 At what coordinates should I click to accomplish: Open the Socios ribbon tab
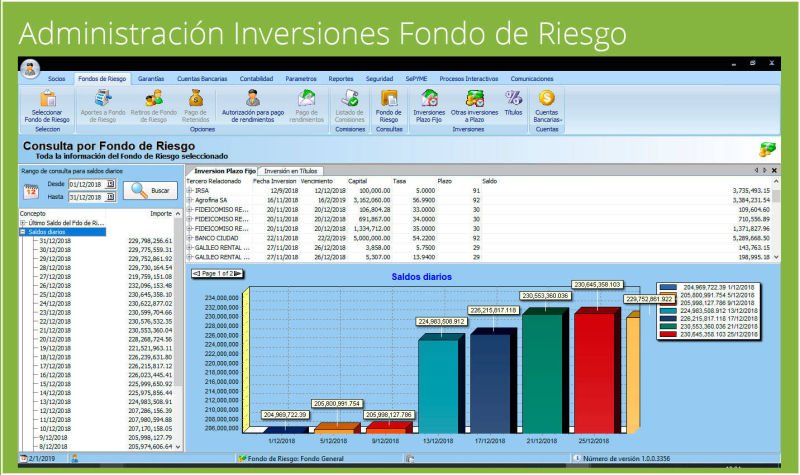pos(57,79)
